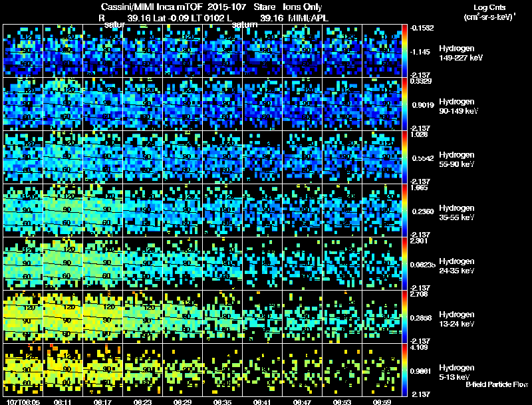Select the Hydrogen 13-24 keV color scale
The image size is (532, 405).
point(404,317)
